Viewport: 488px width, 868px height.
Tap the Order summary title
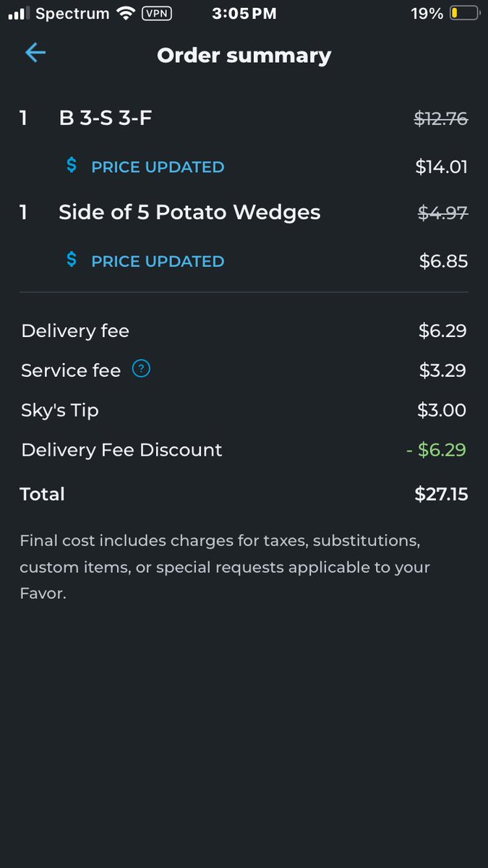point(244,56)
